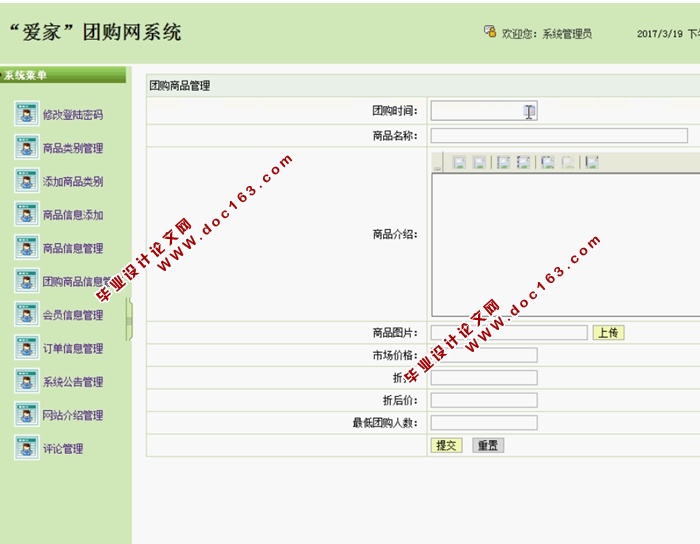Click the icon beside 会员信息管理
Screen dimensions: 700x544
[26, 314]
